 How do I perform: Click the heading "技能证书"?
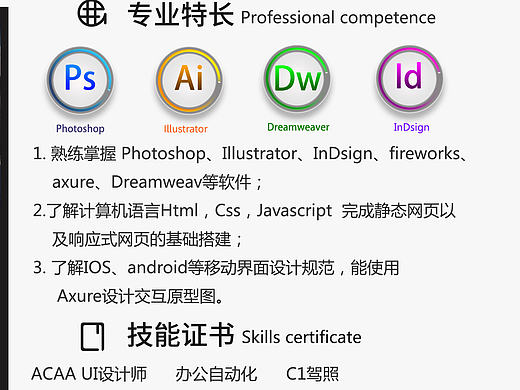click(181, 335)
